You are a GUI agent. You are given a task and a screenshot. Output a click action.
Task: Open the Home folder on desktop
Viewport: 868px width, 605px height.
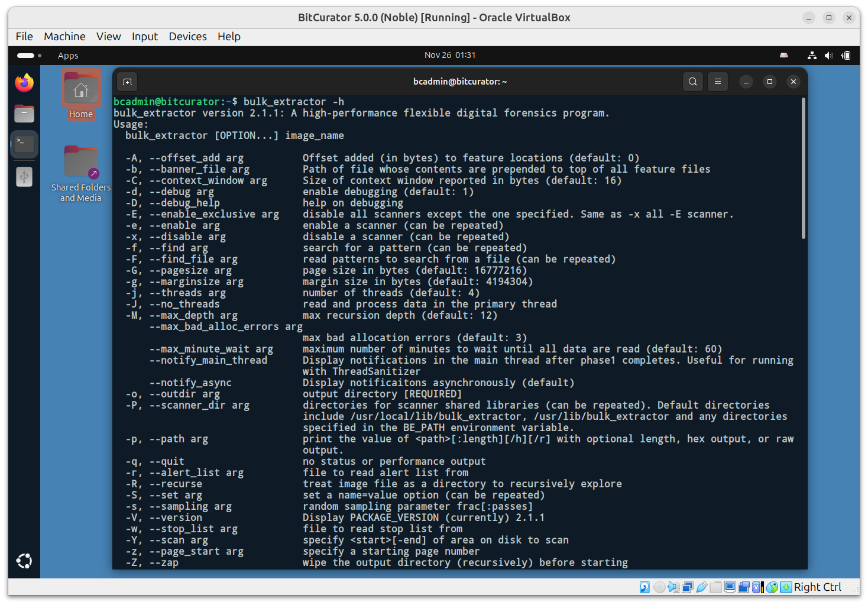pos(81,95)
